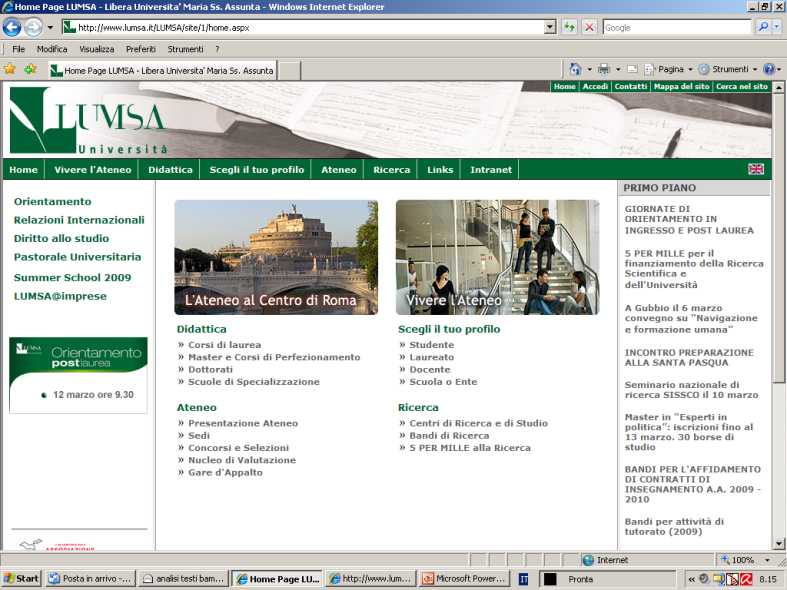Click the Orientamento sidebar link
Viewport: 787px width, 590px height.
click(53, 202)
